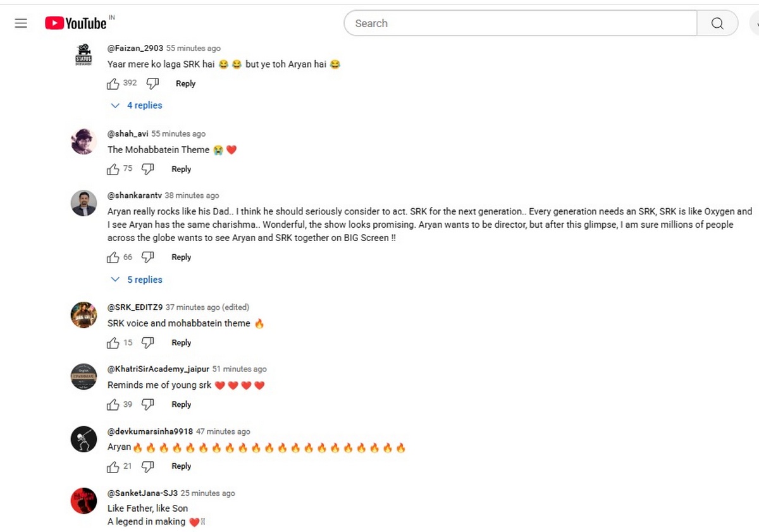The image size is (759, 532).
Task: Dislike the comment by @Faizan_2903
Action: (x=152, y=84)
